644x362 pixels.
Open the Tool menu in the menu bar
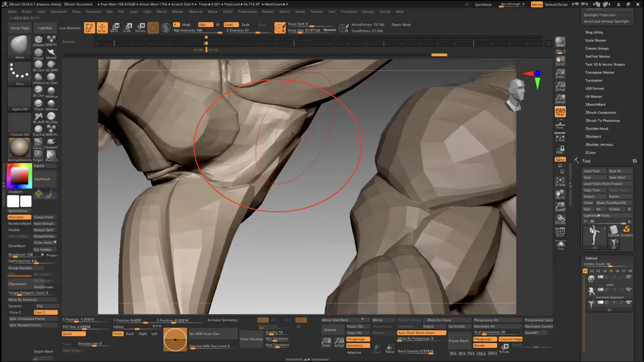pos(332,12)
